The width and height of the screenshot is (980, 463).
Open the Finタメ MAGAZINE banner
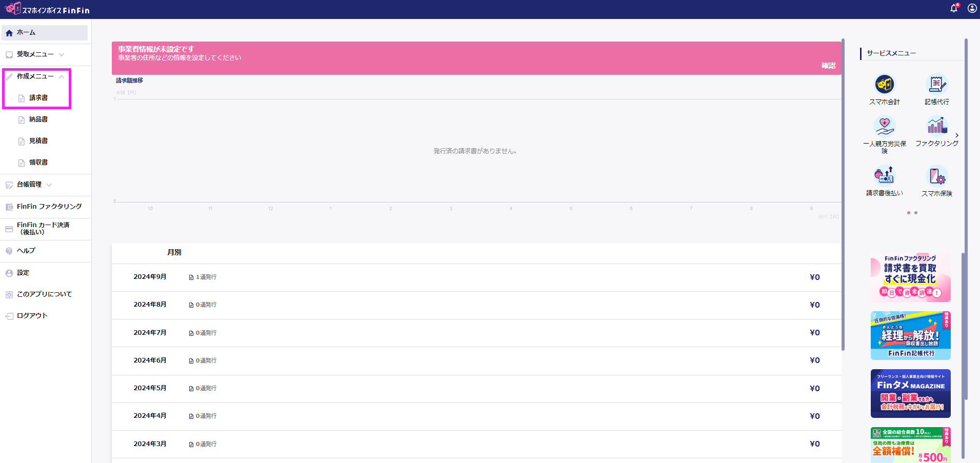tap(911, 393)
